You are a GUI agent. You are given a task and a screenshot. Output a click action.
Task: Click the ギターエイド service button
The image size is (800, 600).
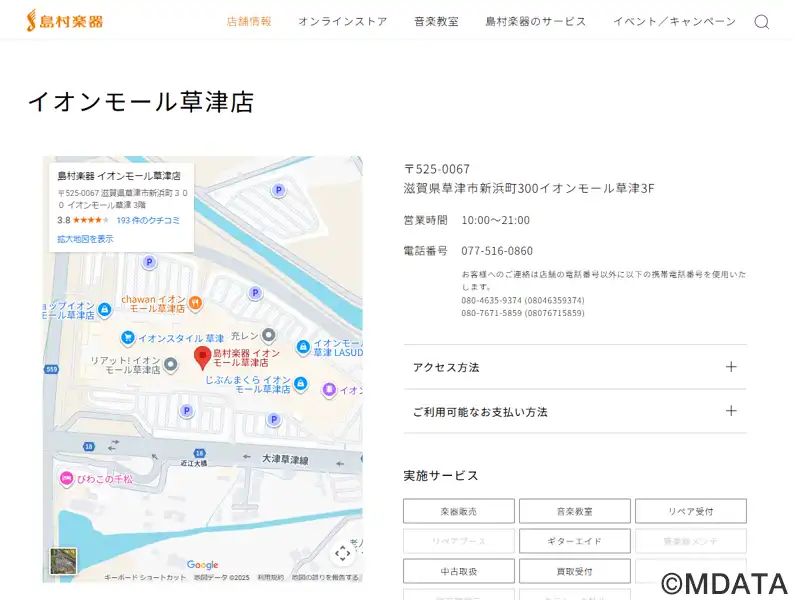(574, 541)
